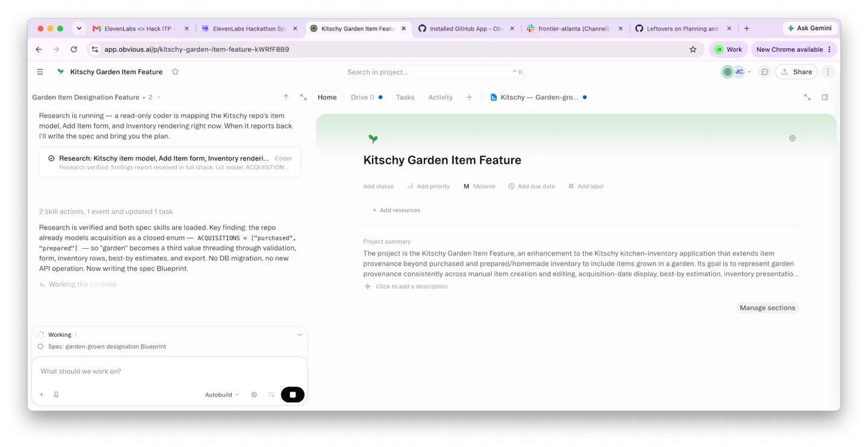868x447 pixels.
Task: Click the Kitschy Garden Item Feature heading
Action: click(x=442, y=160)
